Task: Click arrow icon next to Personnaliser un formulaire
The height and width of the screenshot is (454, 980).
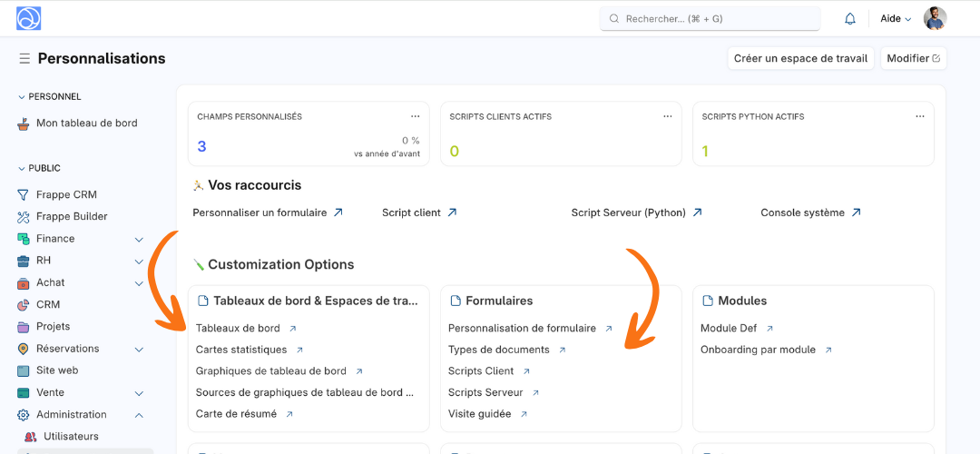Action: [x=338, y=212]
